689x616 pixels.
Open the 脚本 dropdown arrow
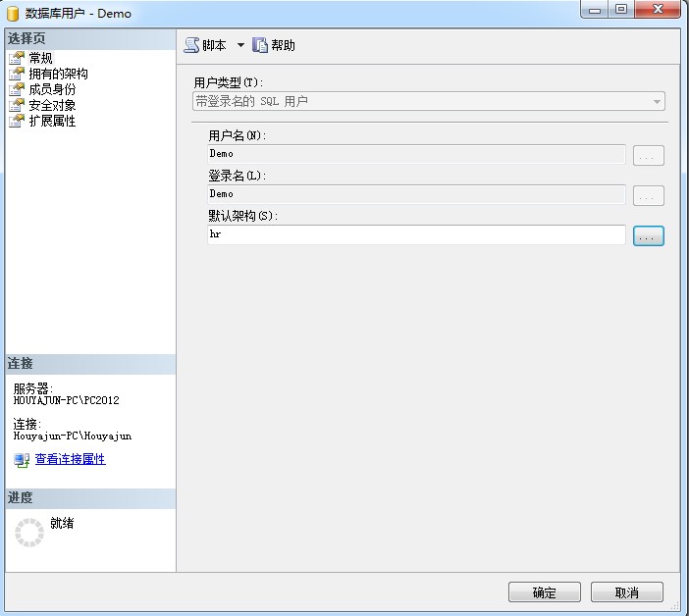pos(240,45)
